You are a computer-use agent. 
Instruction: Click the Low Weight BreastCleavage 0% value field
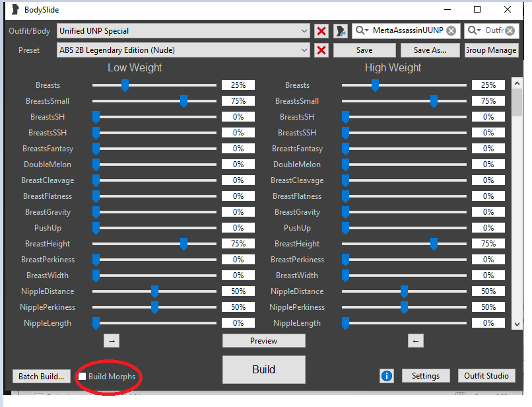pyautogui.click(x=238, y=180)
